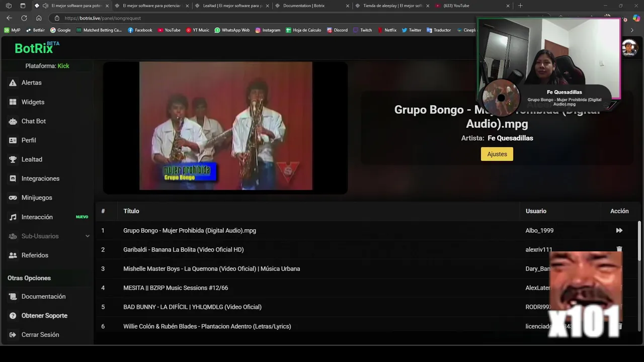644x362 pixels.
Task: Reload the page with refresh icon
Action: click(x=24, y=18)
